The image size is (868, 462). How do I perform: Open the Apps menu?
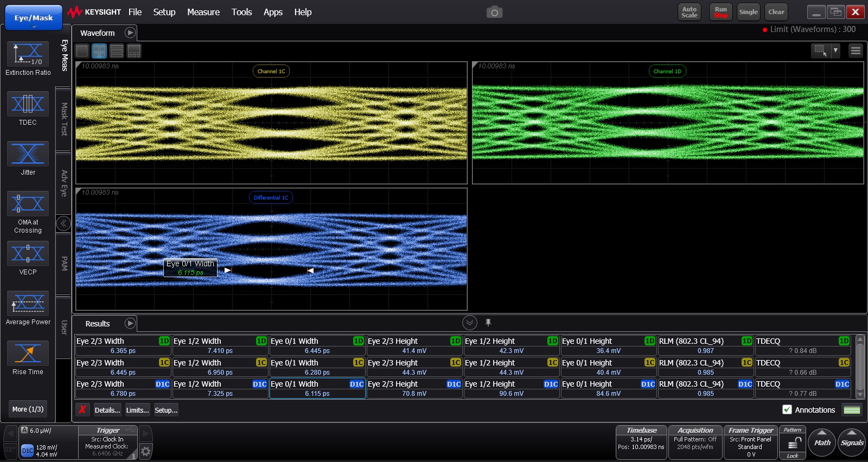pyautogui.click(x=273, y=12)
